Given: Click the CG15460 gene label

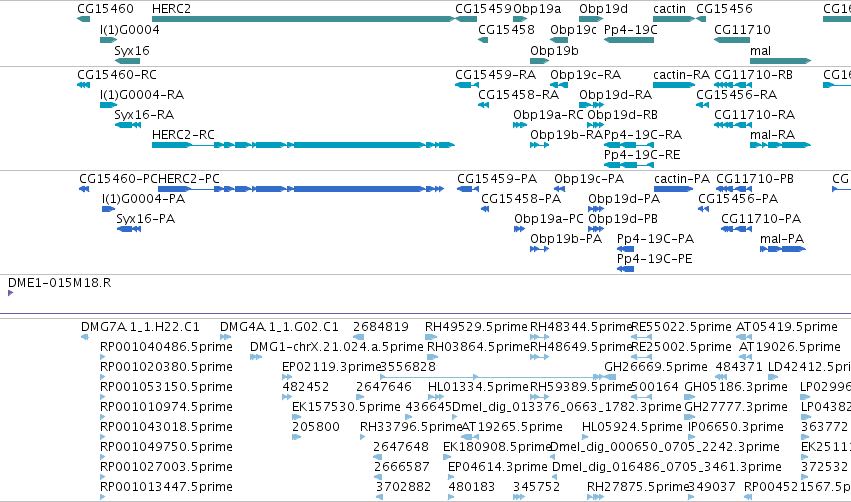Looking at the screenshot, I should point(105,9).
